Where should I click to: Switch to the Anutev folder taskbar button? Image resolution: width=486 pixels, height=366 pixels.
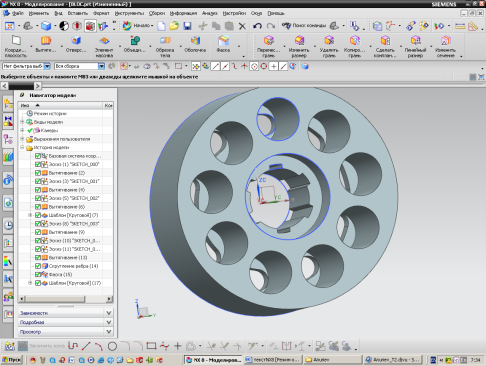[x=333, y=360]
